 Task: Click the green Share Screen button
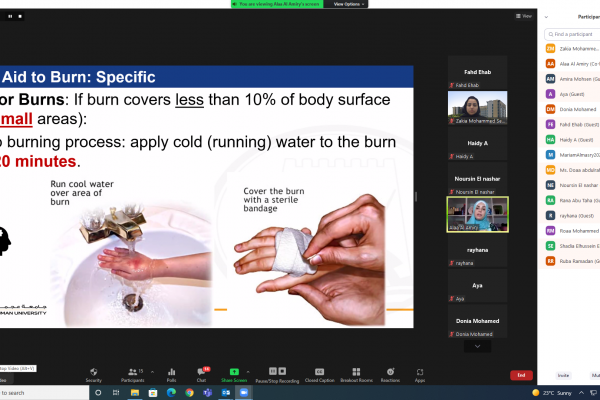tap(234, 374)
